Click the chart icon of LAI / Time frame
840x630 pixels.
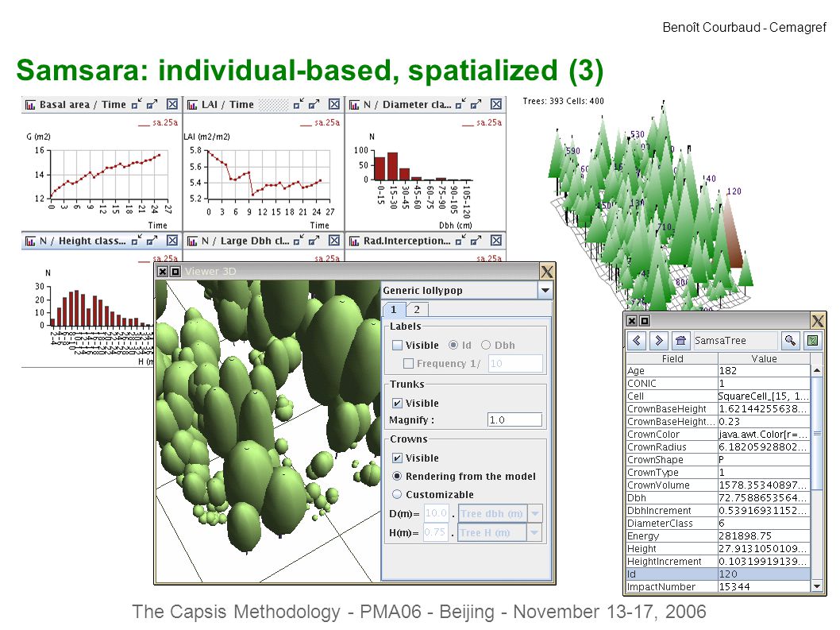pyautogui.click(x=192, y=105)
